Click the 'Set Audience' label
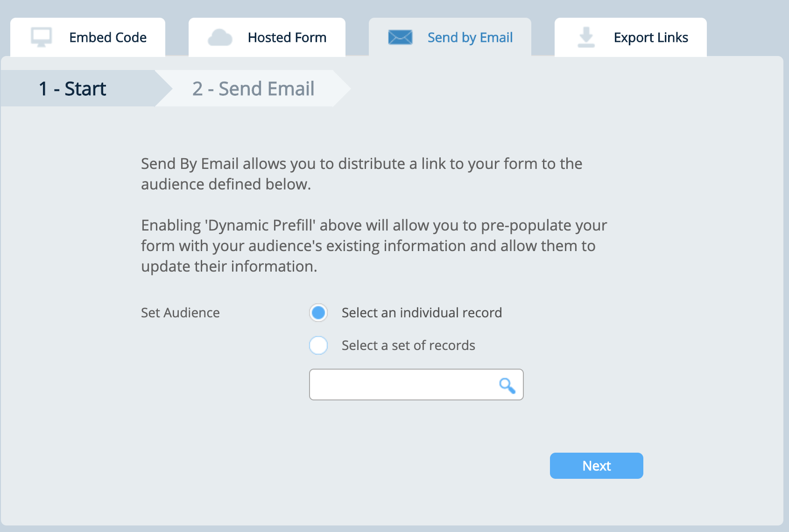789x532 pixels. tap(180, 313)
